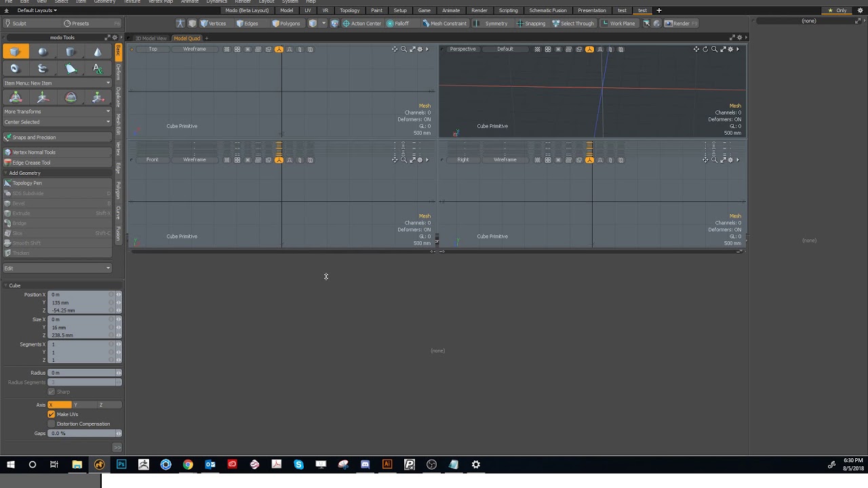Open Vertex Normal Tools

[x=57, y=152]
